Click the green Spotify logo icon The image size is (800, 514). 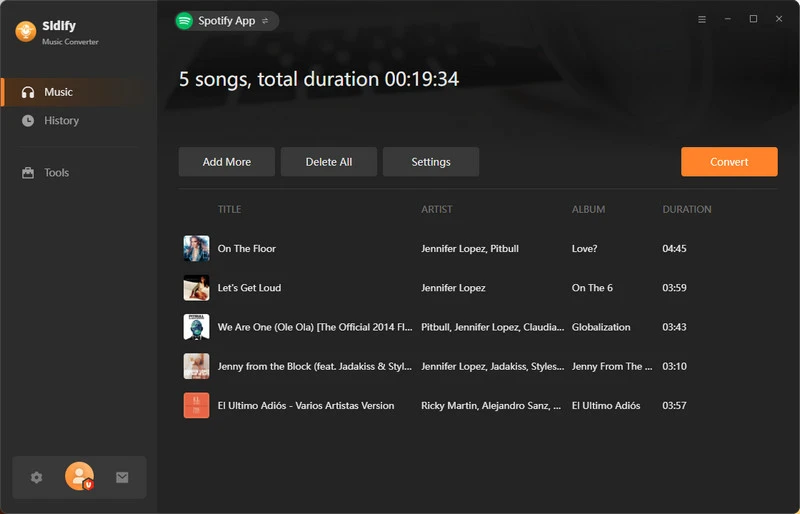[x=184, y=21]
